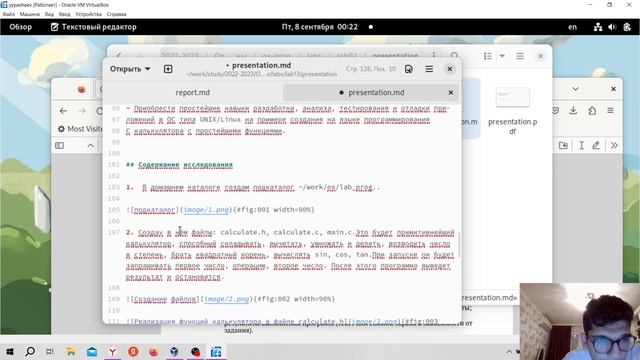Click the power icon in top bar
This screenshot has height=360, width=640.
(627, 27)
